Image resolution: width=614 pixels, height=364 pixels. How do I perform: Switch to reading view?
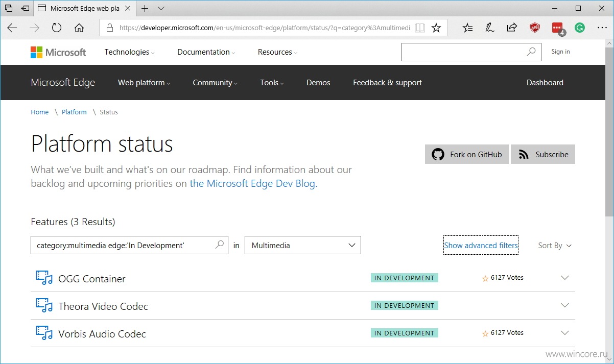pos(420,28)
